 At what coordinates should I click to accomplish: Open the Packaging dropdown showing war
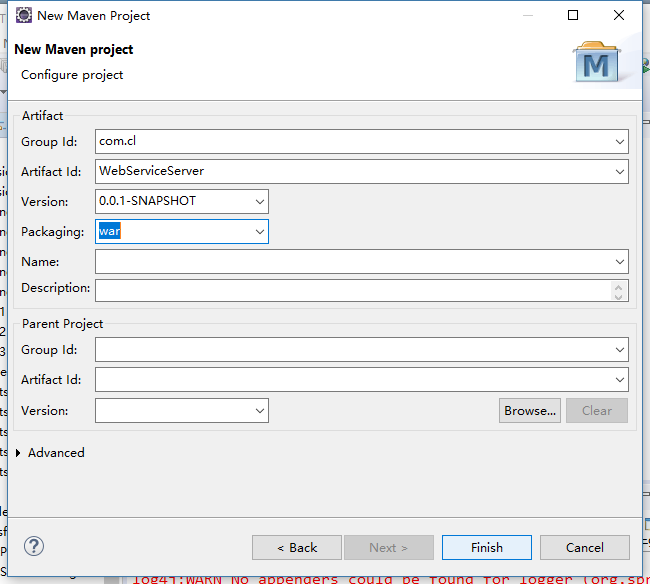pos(260,232)
